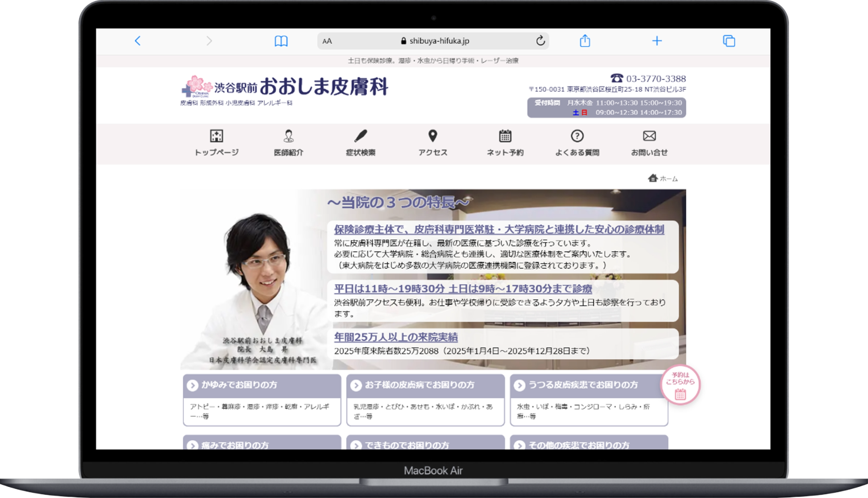Add a new tab with plus icon
Image resolution: width=868 pixels, height=498 pixels.
[x=657, y=41]
